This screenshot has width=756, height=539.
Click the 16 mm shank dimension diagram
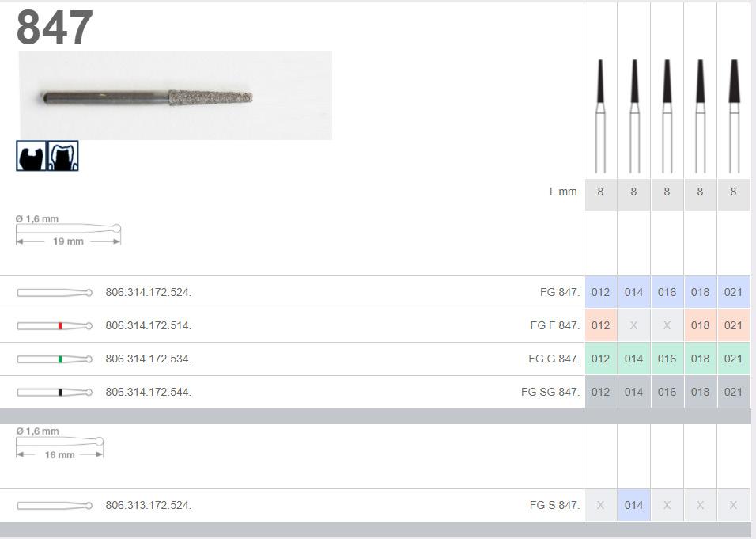(x=60, y=444)
